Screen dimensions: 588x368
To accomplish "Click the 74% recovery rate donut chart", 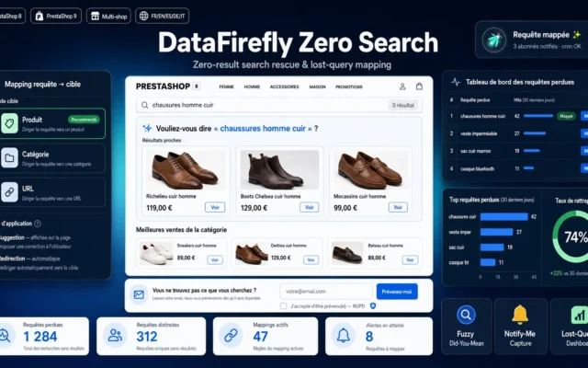I will (x=571, y=236).
